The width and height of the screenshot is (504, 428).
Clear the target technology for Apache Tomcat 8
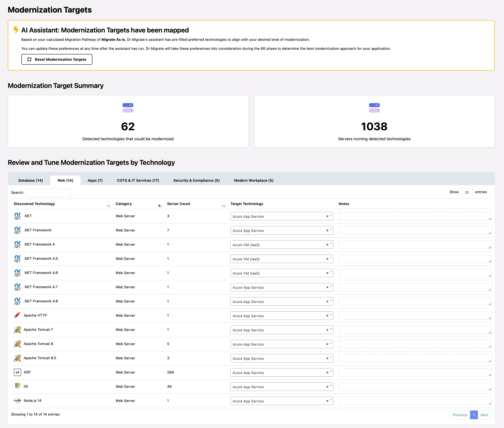tap(327, 344)
